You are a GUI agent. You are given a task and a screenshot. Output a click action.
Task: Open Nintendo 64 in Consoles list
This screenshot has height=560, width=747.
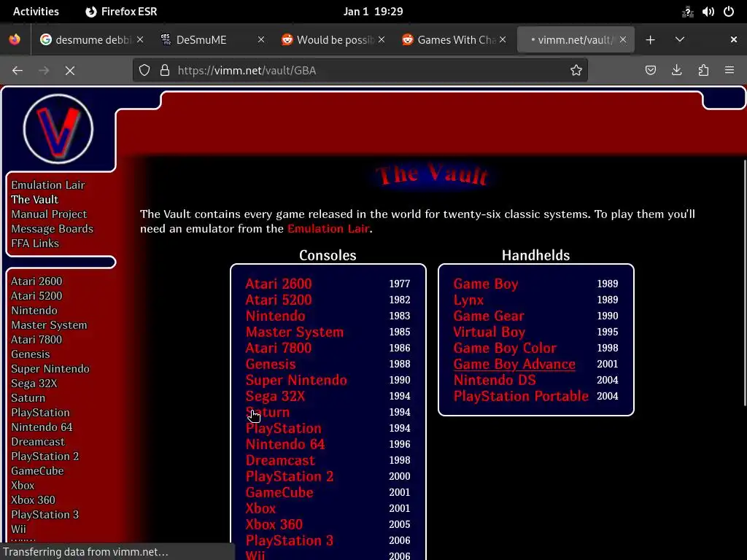coord(285,444)
